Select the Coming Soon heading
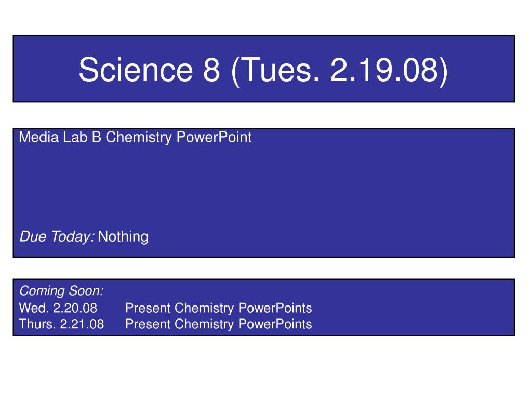 (61, 291)
